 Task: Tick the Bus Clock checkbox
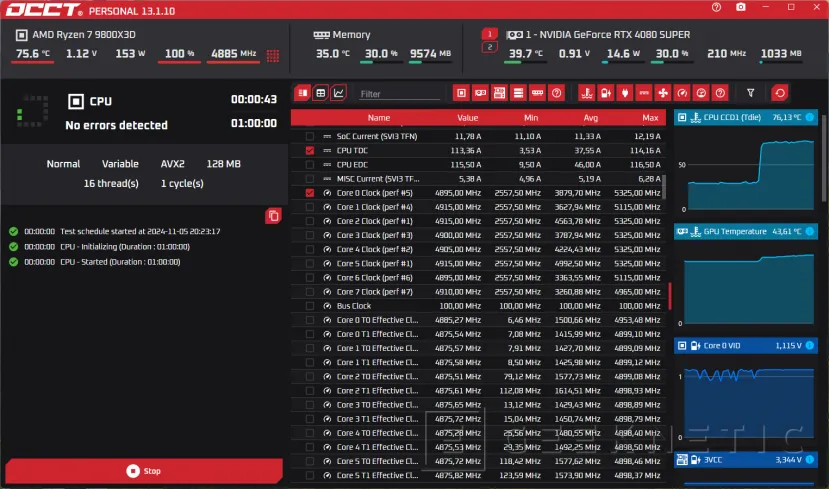pos(310,306)
